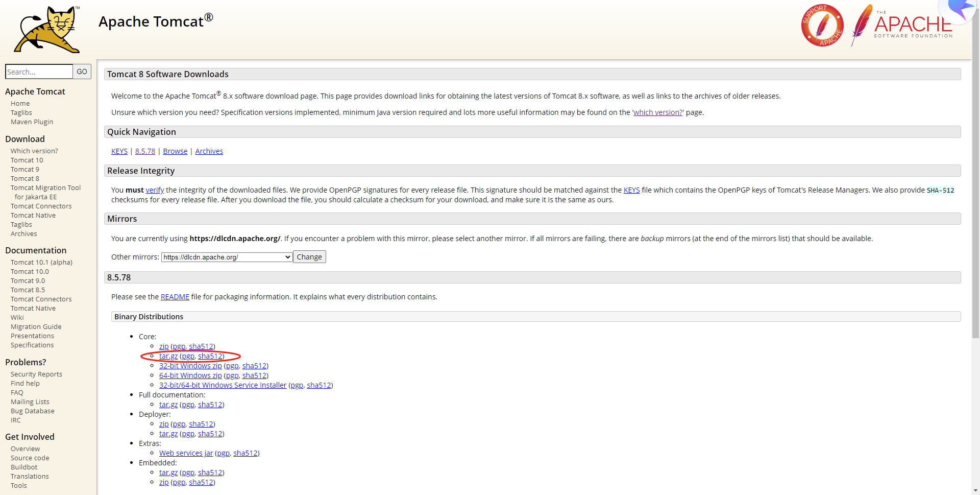Click Browse in Quick Navigation
The height and width of the screenshot is (495, 980).
tap(175, 151)
